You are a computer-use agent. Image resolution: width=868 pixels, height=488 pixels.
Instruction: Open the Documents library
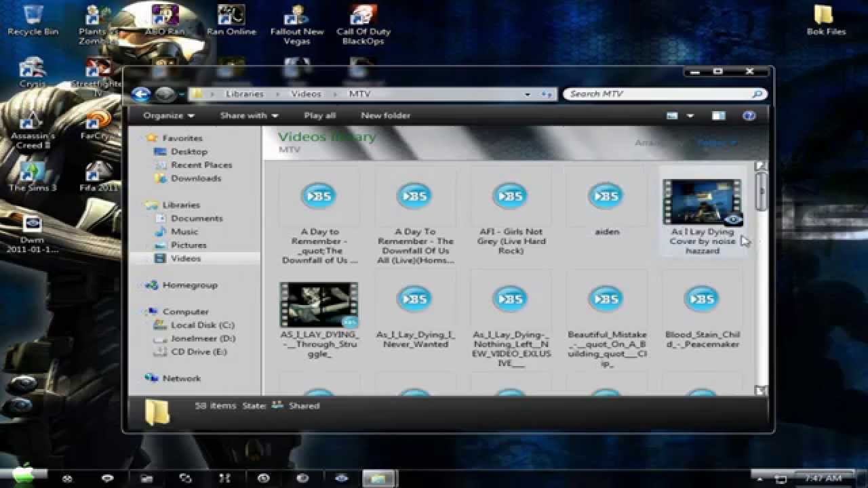189,218
